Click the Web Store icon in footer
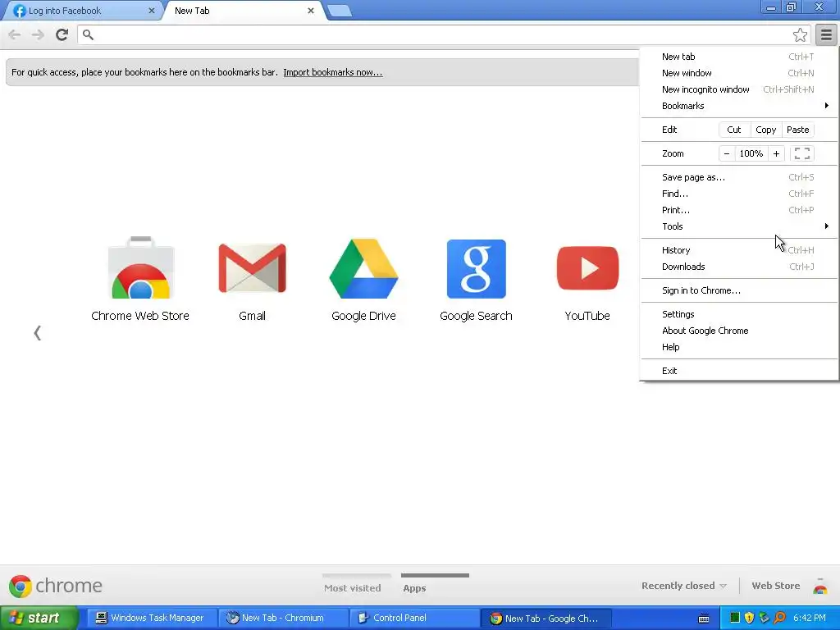 820,586
